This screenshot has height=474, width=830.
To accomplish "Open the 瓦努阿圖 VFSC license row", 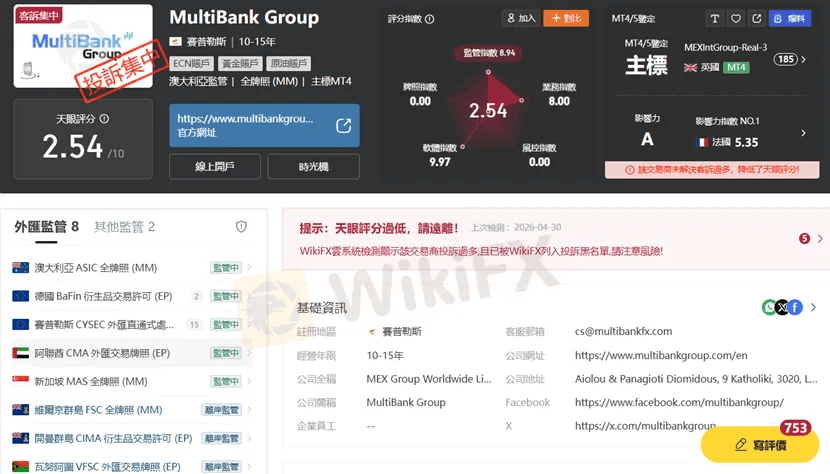I will point(132,467).
